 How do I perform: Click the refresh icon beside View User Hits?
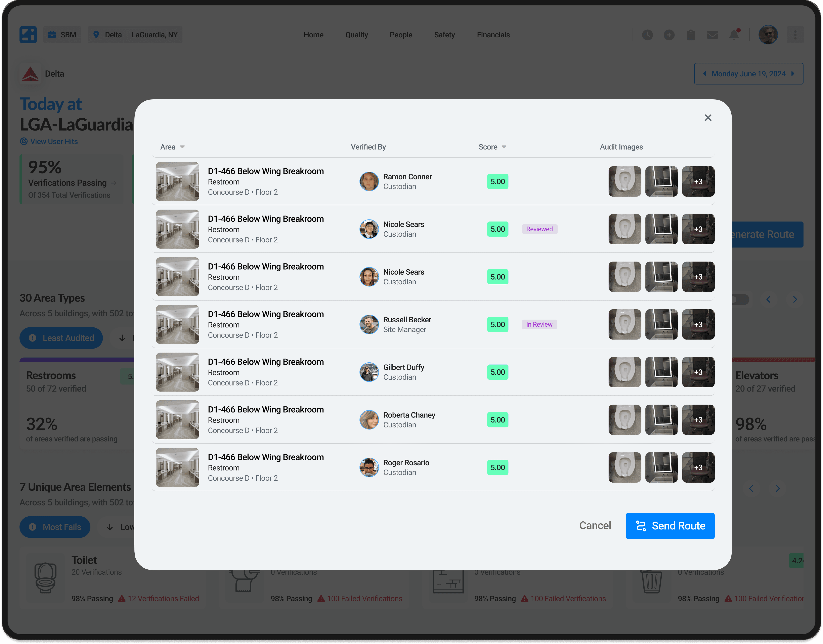[24, 141]
